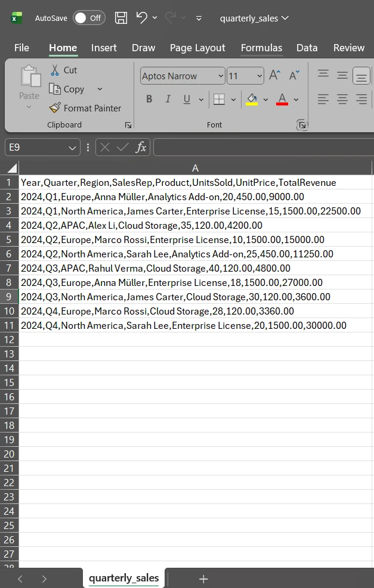Image resolution: width=374 pixels, height=588 pixels.
Task: Click the Save floppy disk icon
Action: coord(121,18)
